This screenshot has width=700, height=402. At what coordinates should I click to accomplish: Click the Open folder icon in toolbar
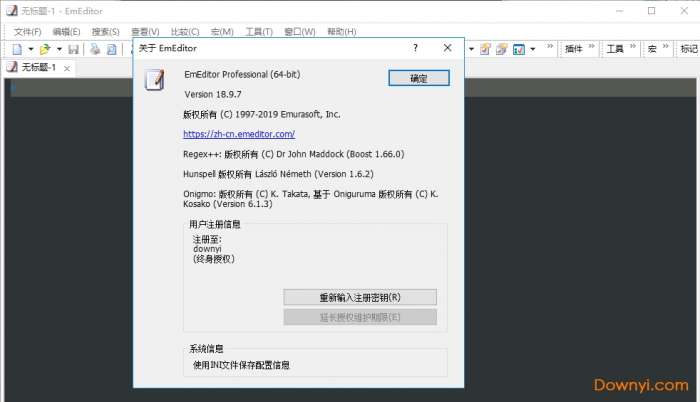point(45,49)
